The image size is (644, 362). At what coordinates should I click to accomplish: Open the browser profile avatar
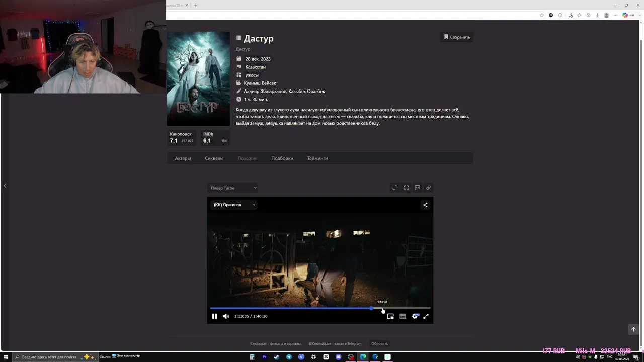click(606, 15)
